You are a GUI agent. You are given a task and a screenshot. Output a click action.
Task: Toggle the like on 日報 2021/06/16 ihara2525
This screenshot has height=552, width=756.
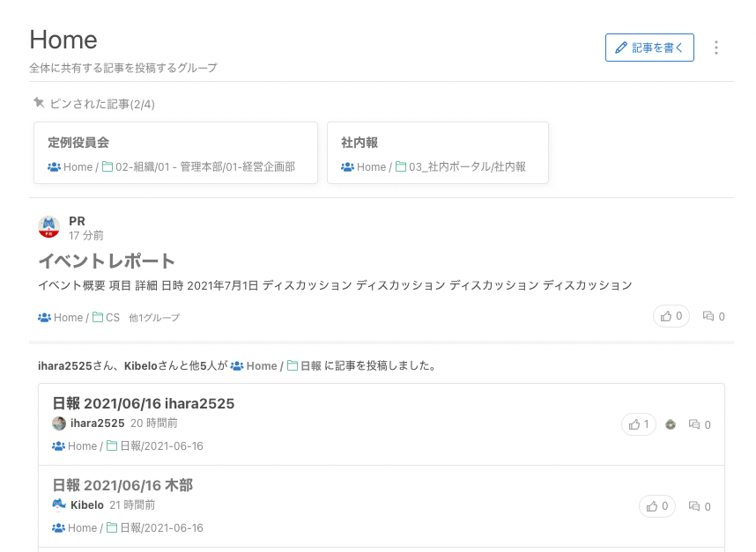point(638,424)
